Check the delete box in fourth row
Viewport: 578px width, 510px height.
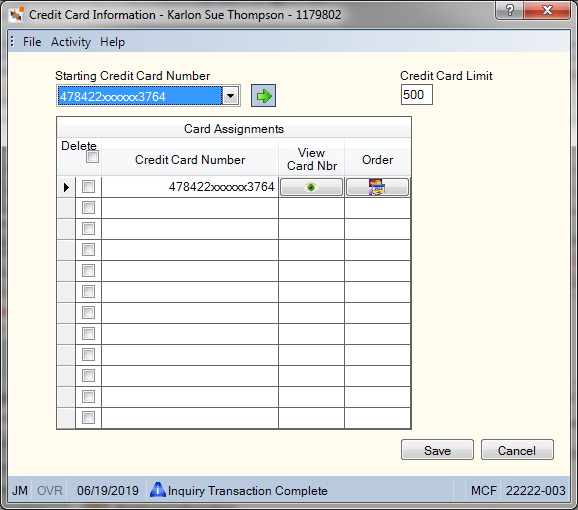click(88, 249)
